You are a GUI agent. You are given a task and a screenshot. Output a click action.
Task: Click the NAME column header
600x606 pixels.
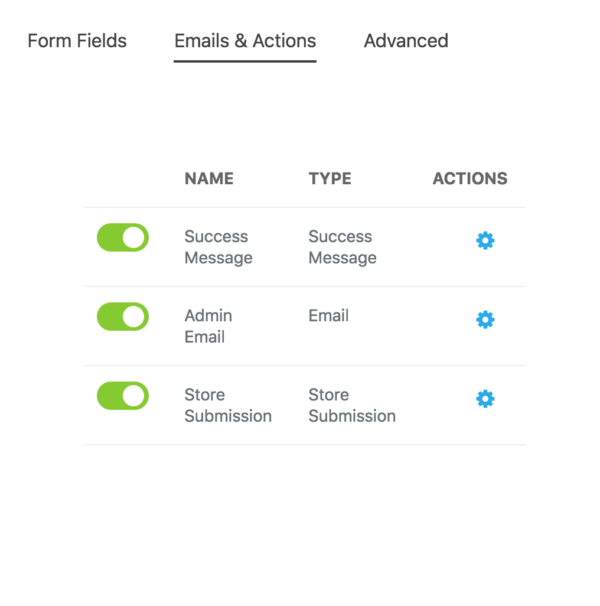209,179
